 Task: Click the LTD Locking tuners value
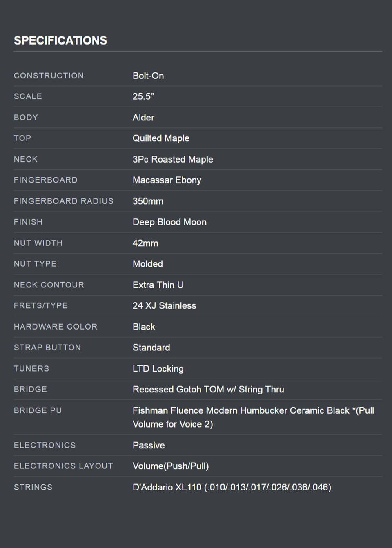[x=158, y=369]
